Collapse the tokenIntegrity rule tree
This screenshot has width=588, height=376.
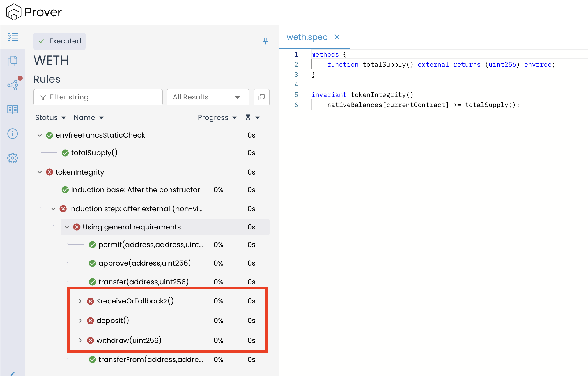(40, 172)
